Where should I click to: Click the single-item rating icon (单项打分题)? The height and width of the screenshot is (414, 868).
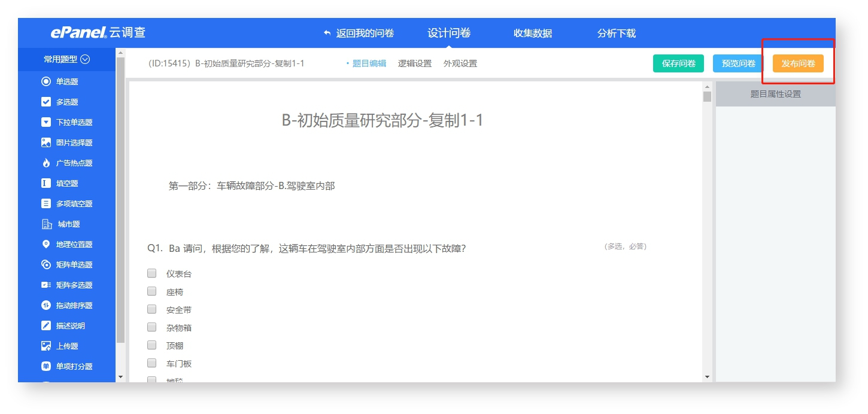(46, 366)
